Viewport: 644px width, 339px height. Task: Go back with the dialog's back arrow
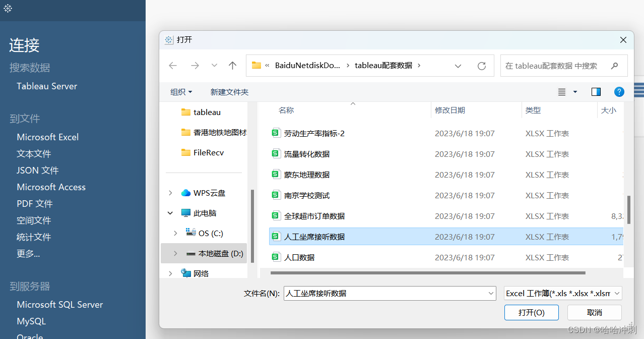click(x=173, y=66)
